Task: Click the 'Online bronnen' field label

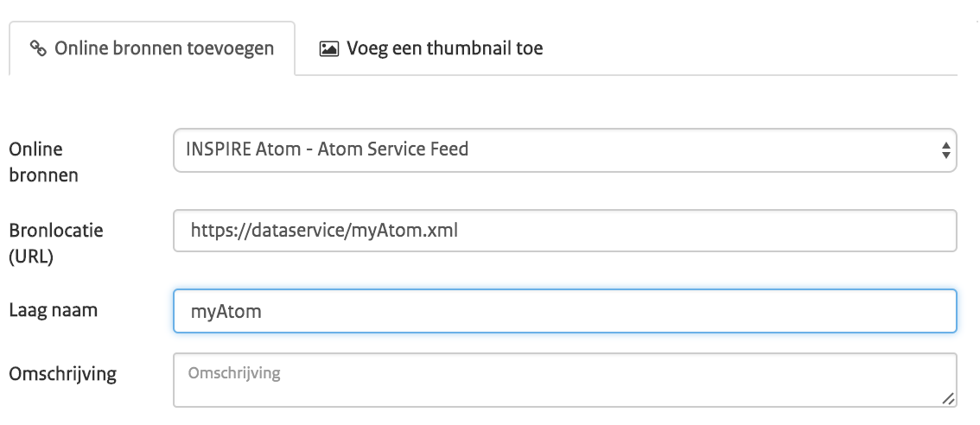Action: 44,162
